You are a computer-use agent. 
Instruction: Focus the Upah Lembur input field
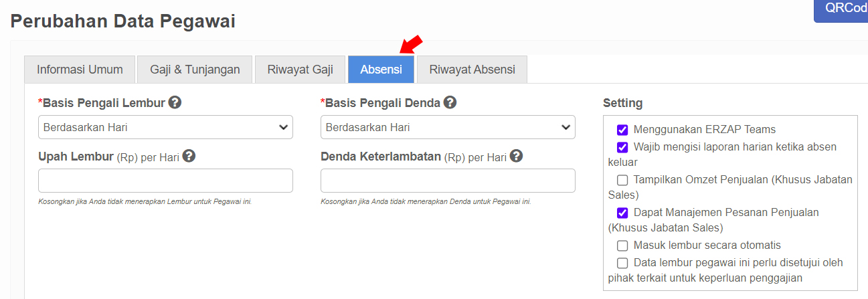(x=165, y=181)
